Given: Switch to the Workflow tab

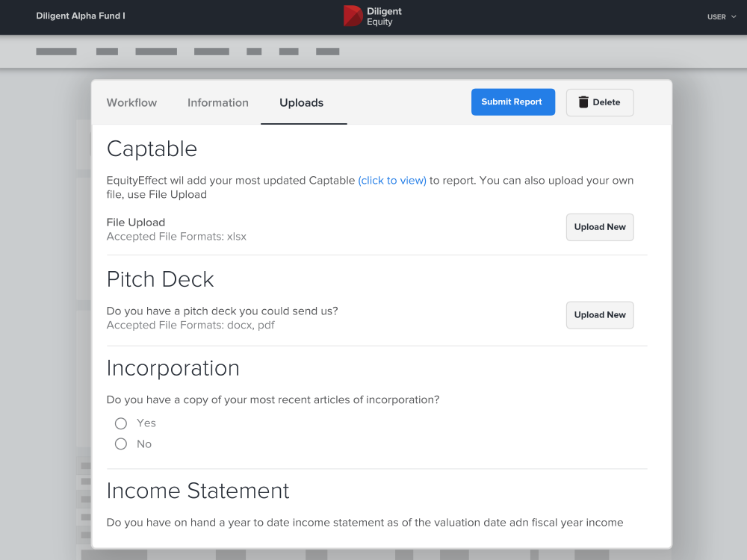Looking at the screenshot, I should (131, 103).
